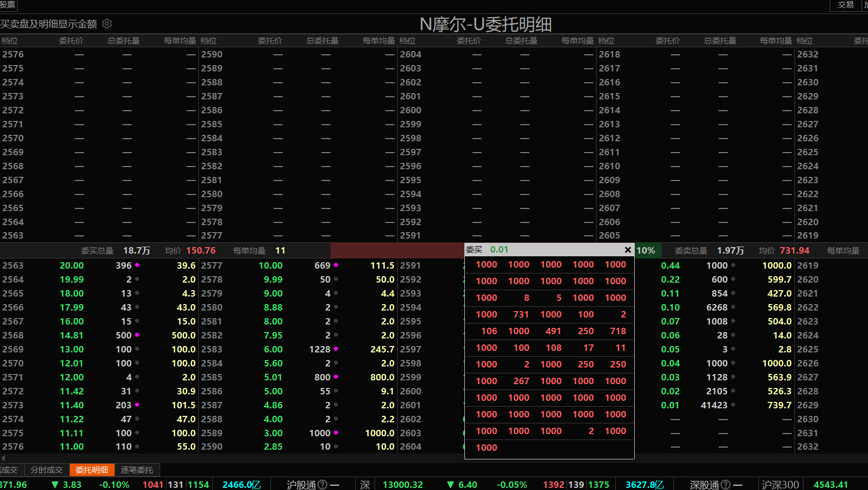Click the grey detail dot on the 5.00 bid row
The width and height of the screenshot is (868, 490).
[336, 391]
